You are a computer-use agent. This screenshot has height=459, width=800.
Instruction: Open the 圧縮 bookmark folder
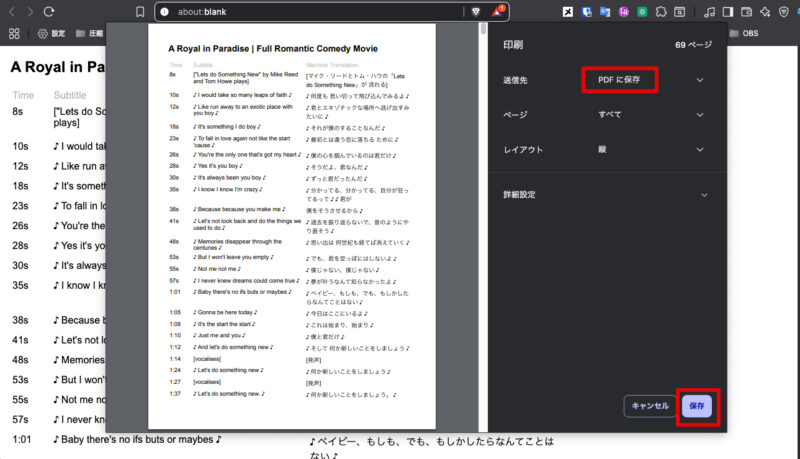tap(89, 34)
